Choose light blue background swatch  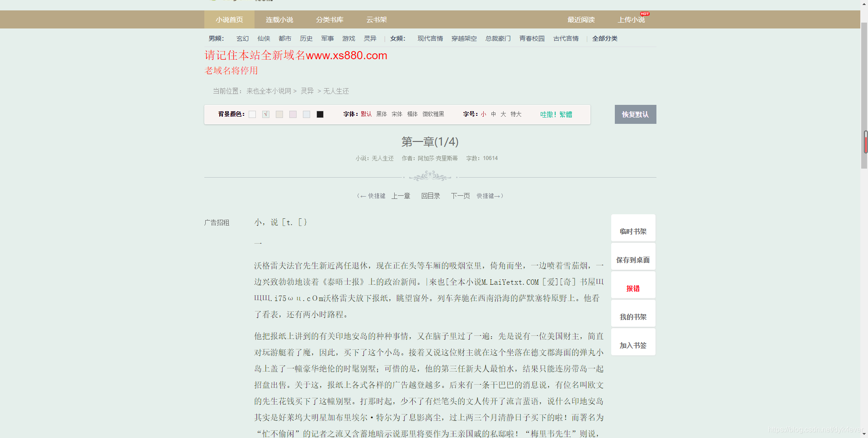pyautogui.click(x=307, y=114)
